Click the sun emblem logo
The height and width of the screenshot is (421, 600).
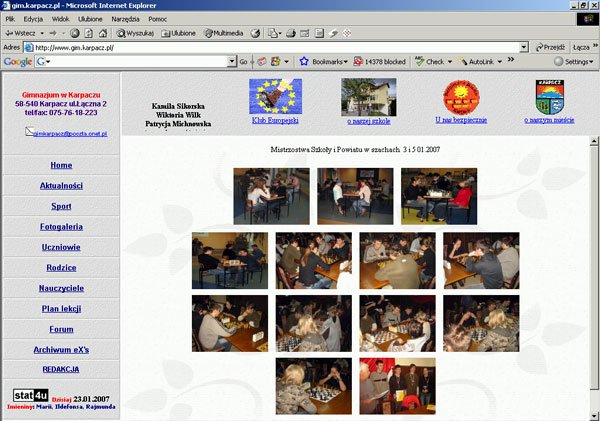click(461, 97)
